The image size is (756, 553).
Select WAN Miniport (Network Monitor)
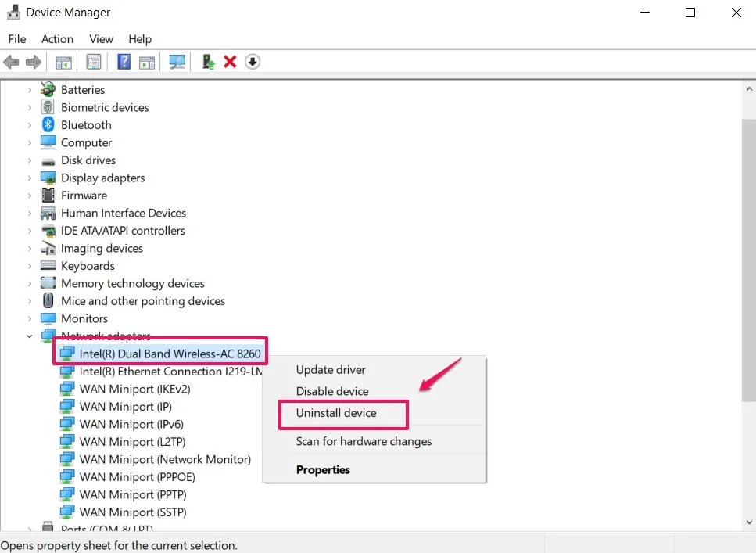tap(165, 459)
